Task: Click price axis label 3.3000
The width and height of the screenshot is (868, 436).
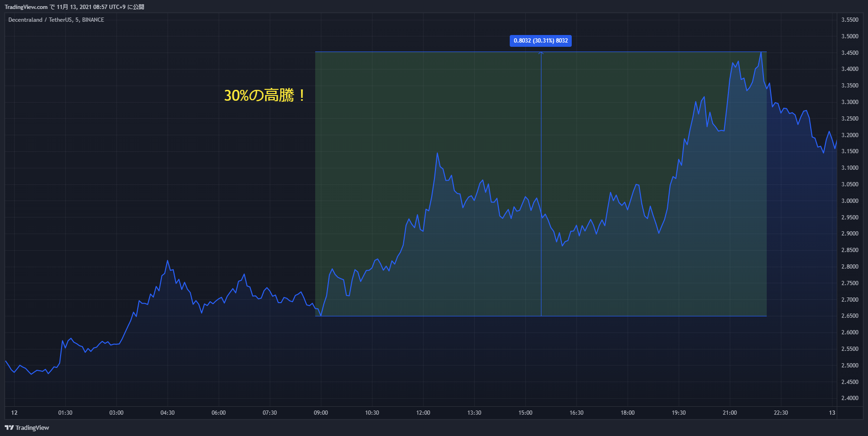Action: [x=850, y=102]
